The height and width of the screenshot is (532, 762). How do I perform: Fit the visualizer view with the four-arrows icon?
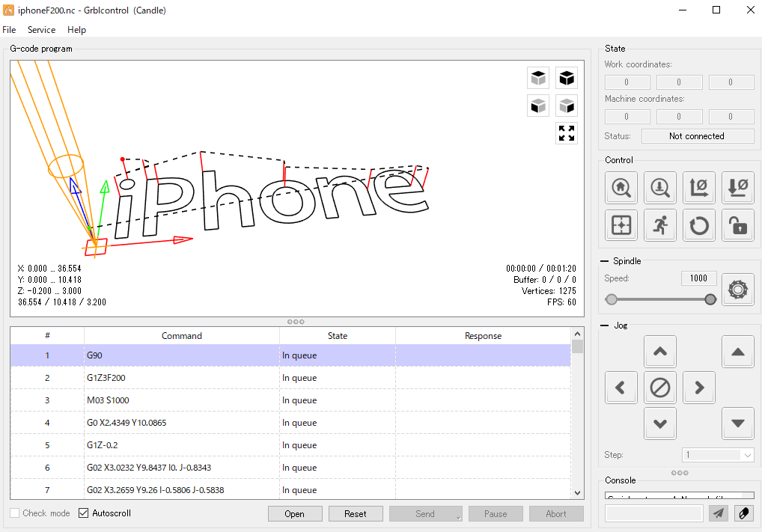click(566, 133)
